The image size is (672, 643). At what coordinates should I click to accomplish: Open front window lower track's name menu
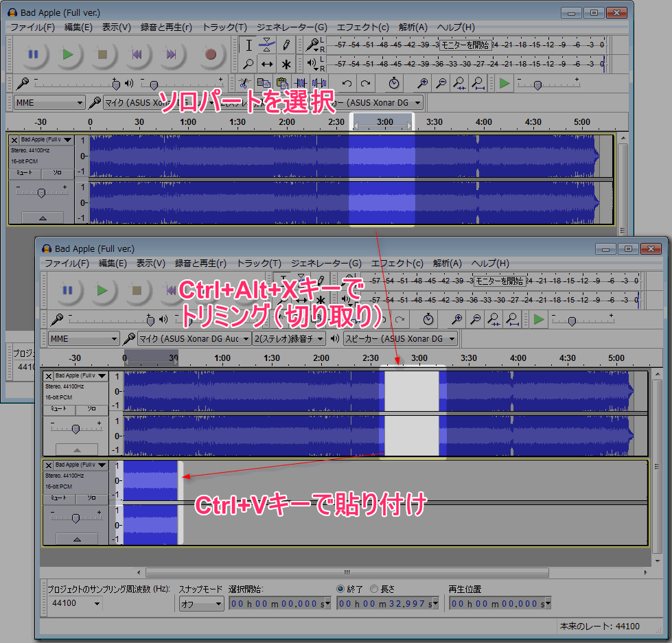click(x=81, y=465)
